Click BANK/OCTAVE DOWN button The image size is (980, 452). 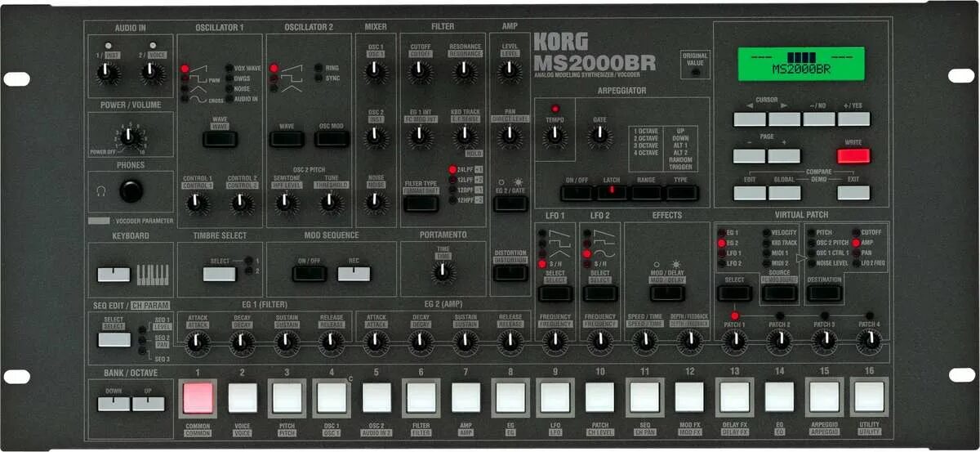[114, 404]
